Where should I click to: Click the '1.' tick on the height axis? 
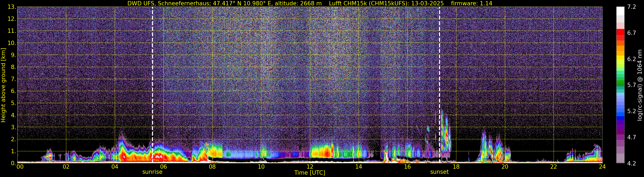coord(13,151)
